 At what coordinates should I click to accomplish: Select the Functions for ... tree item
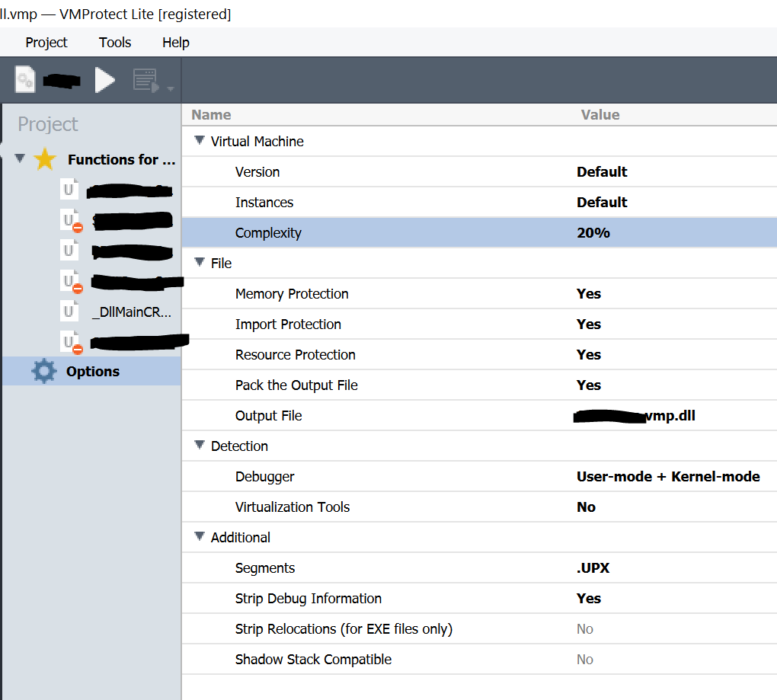click(121, 159)
